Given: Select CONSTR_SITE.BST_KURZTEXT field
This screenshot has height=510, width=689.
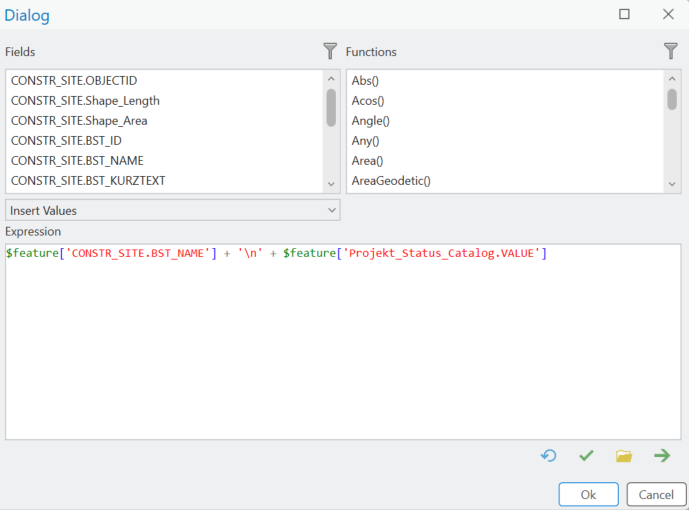Looking at the screenshot, I should pyautogui.click(x=165, y=181).
